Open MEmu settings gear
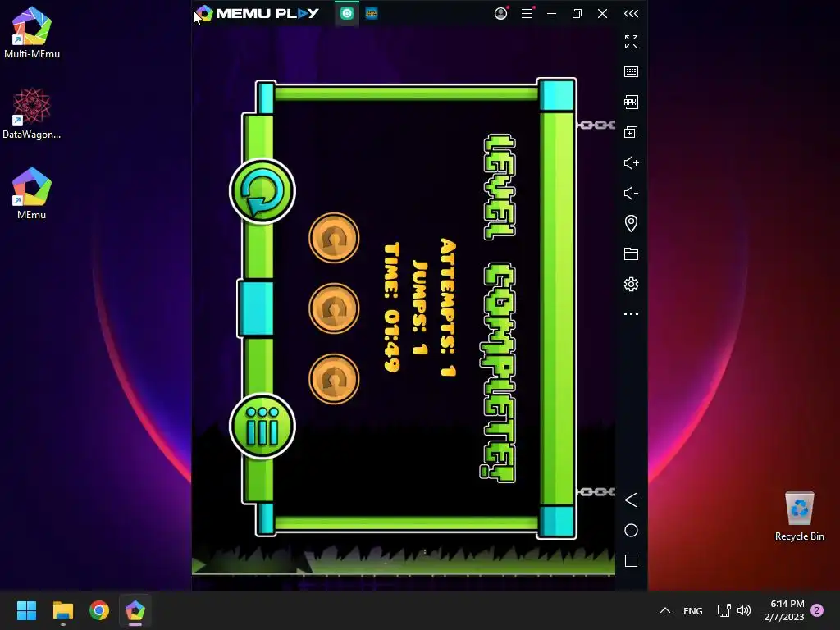 tap(631, 284)
